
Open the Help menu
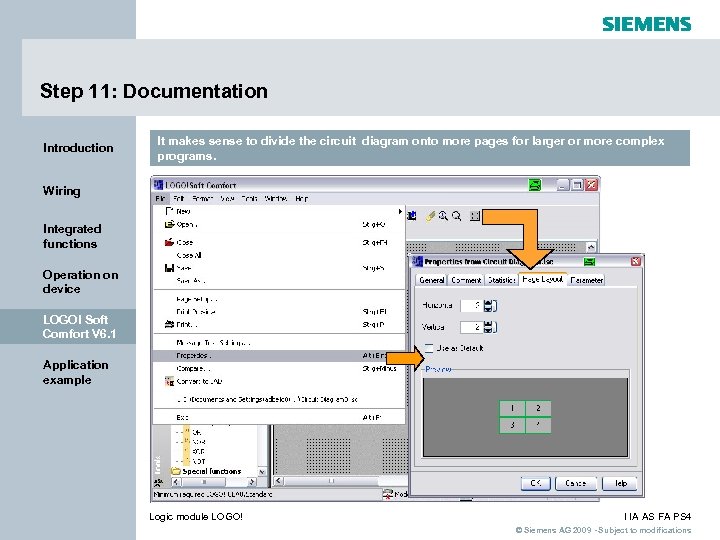click(x=302, y=198)
